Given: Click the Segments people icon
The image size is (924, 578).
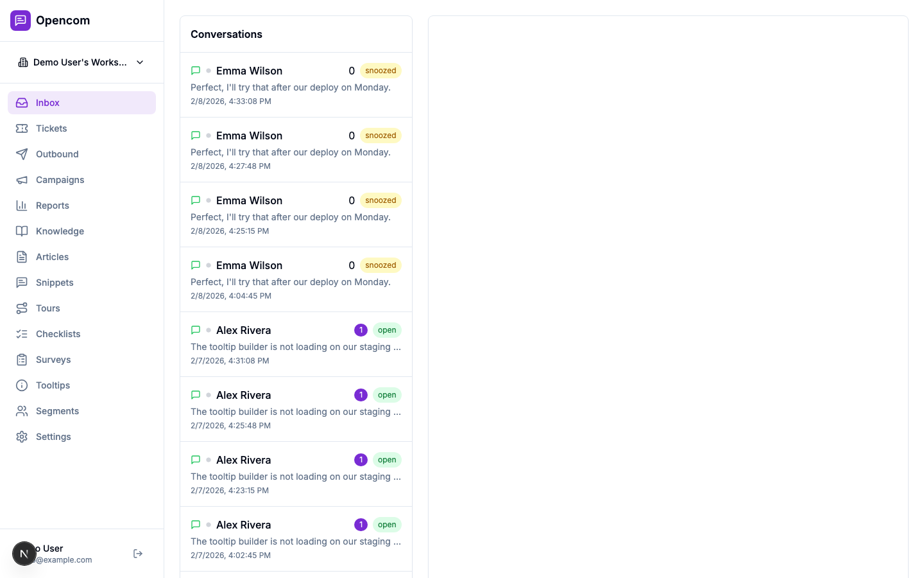Looking at the screenshot, I should [21, 411].
